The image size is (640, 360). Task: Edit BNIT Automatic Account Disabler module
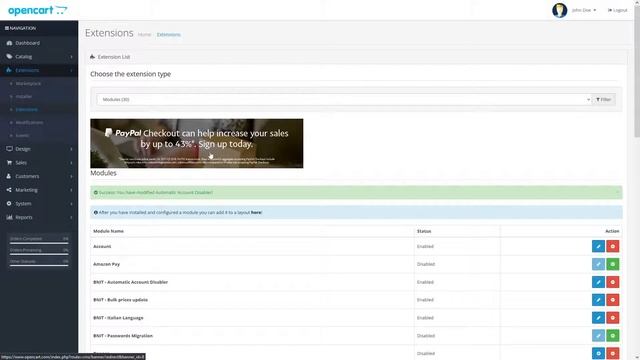tap(598, 282)
